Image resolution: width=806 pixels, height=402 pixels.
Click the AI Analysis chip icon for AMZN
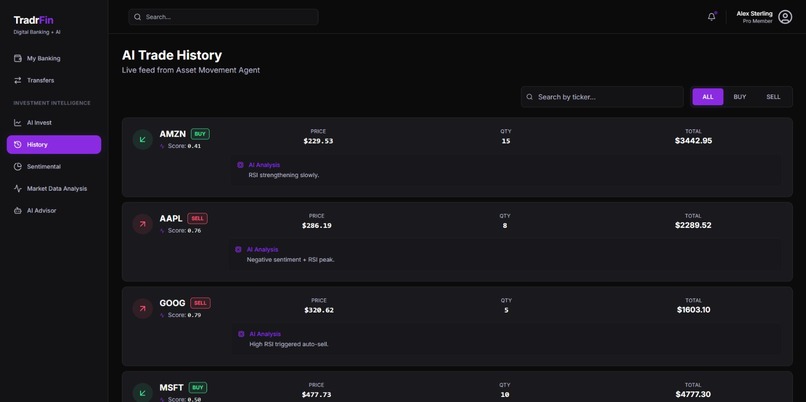(x=240, y=165)
